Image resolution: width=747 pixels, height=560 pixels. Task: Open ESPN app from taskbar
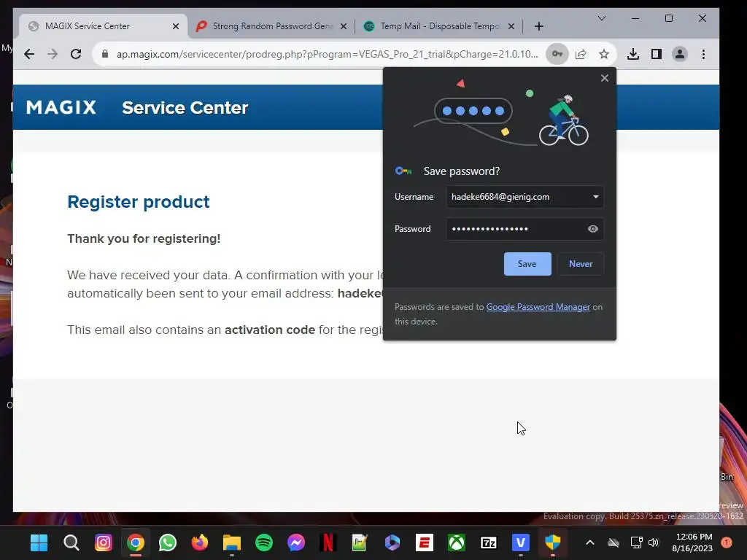click(x=425, y=542)
